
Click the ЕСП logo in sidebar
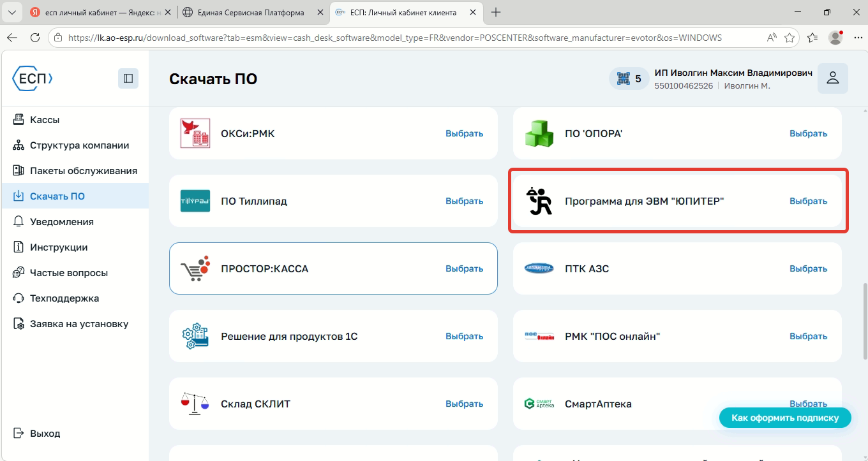coord(33,78)
